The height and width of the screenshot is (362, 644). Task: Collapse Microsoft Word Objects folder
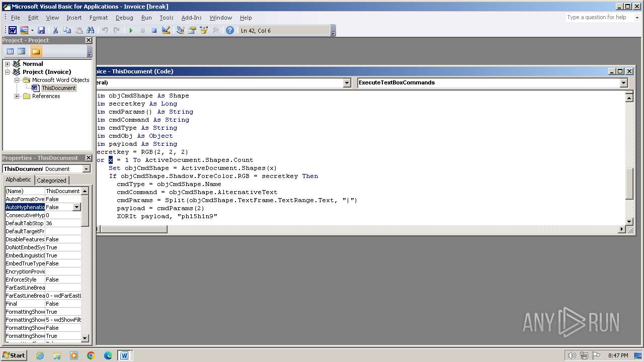coord(17,80)
